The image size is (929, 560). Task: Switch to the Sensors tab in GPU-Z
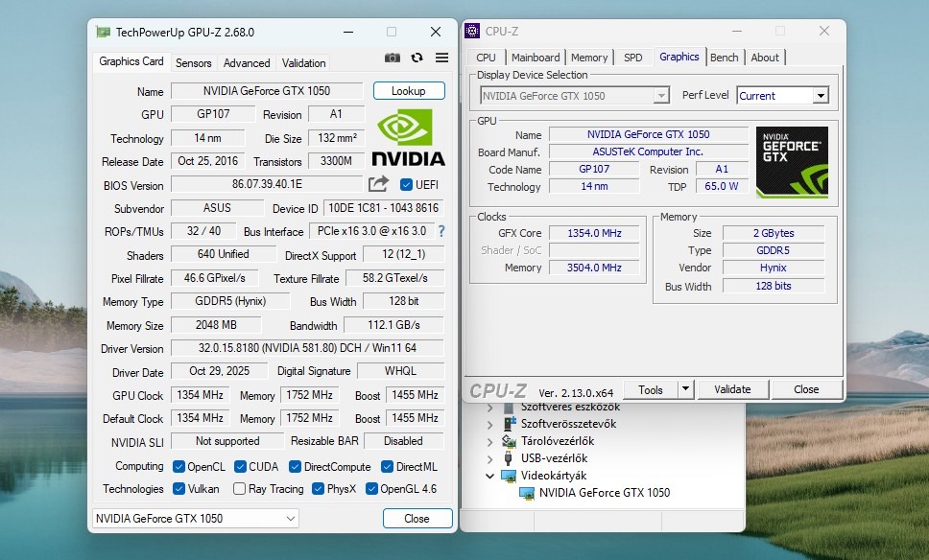(x=193, y=62)
